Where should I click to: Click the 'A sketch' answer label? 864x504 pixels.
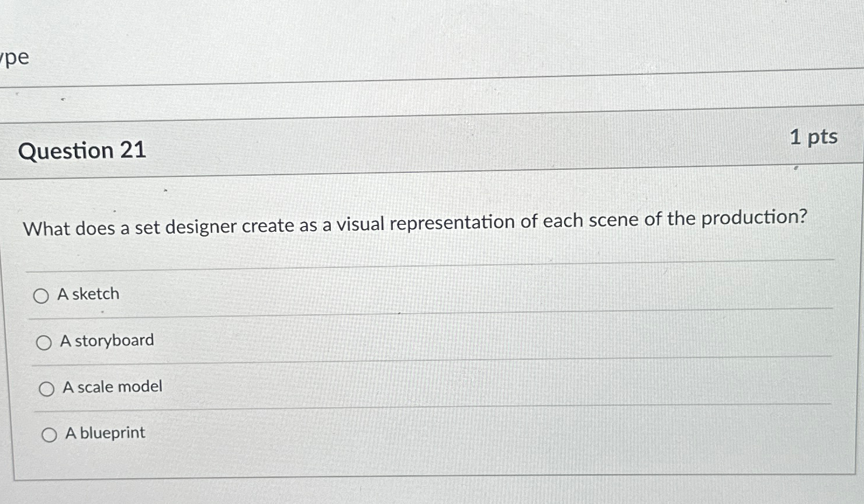88,294
